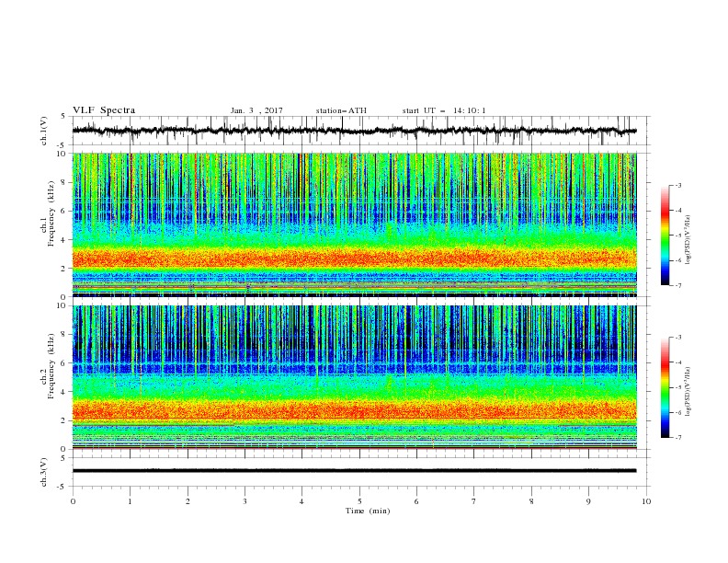Click the red 2-3 kHz band in ch.2 spectrogram

[354, 410]
